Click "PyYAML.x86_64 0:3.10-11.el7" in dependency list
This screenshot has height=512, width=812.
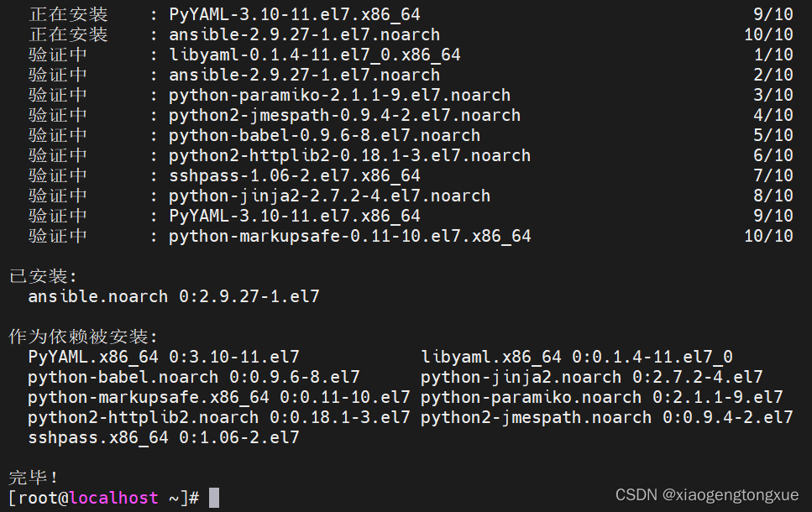coord(164,357)
